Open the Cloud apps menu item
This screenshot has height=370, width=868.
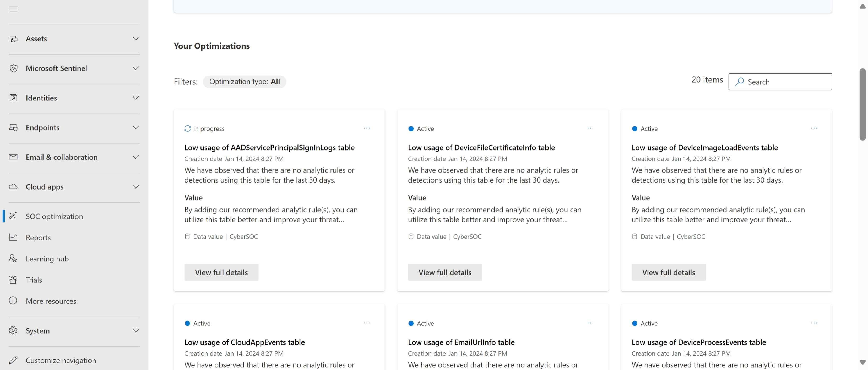45,187
